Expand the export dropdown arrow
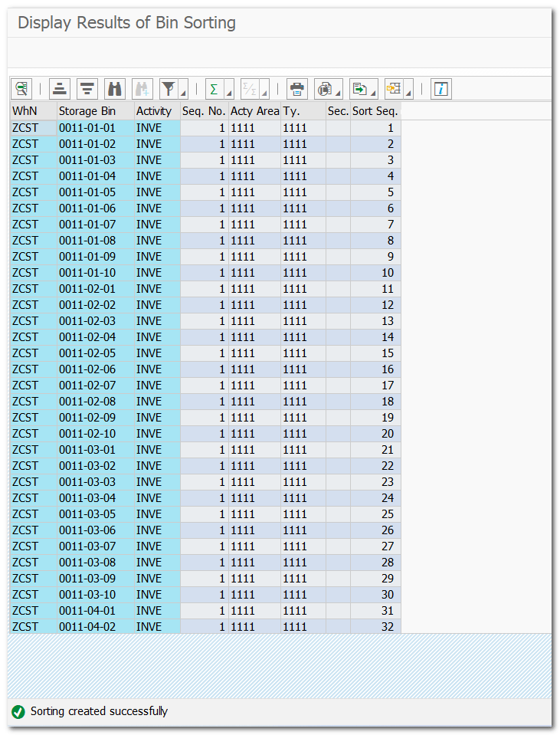 click(374, 94)
